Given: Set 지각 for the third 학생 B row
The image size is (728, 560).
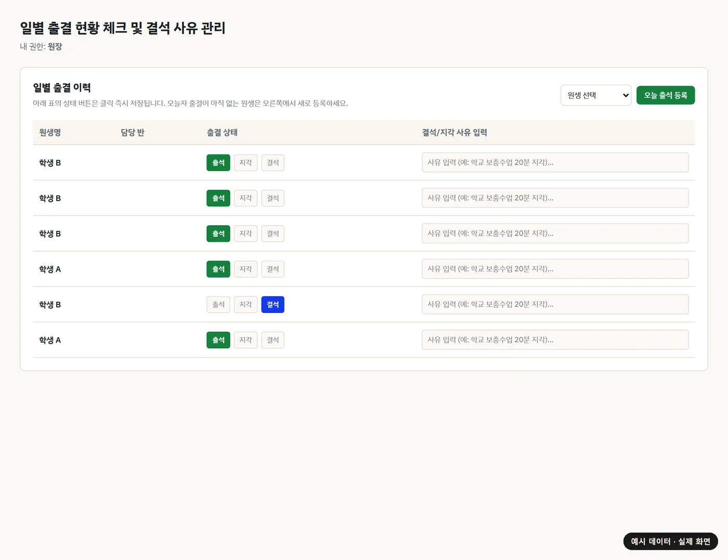Looking at the screenshot, I should (x=245, y=233).
